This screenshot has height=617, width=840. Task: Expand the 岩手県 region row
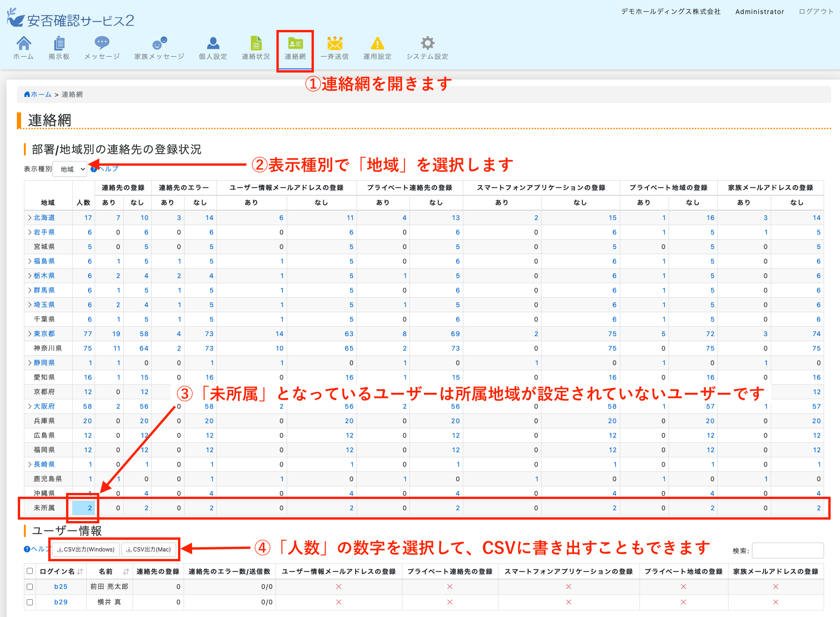point(30,232)
